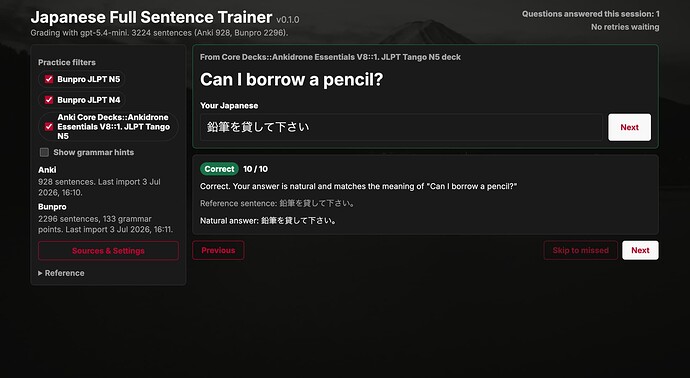Click the Natural answer text line
Viewport: 690px width, 378px height.
click(268, 220)
